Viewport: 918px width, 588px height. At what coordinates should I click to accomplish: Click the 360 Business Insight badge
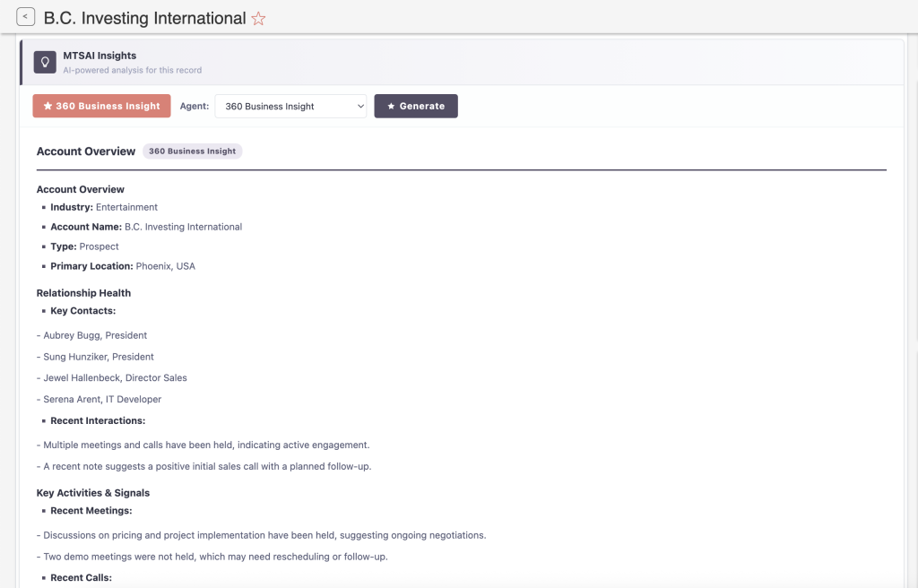(x=192, y=151)
